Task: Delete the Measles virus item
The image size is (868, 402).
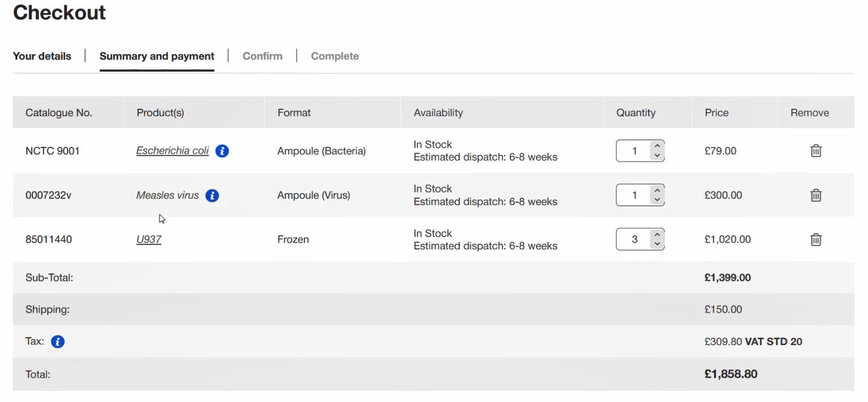Action: 816,195
